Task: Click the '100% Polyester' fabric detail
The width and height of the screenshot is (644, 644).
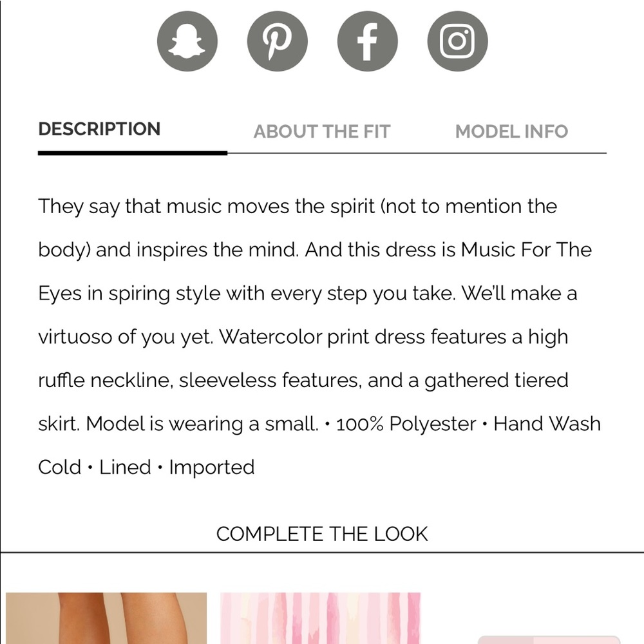Action: [x=406, y=424]
